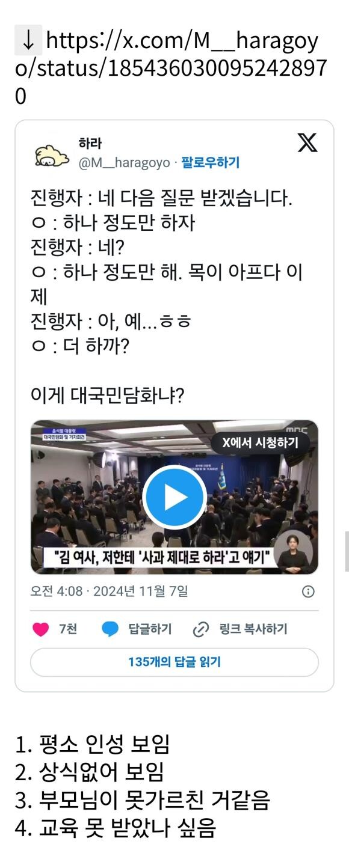349x868 pixels.
Task: Click the blue reply bubble icon
Action: pos(110,629)
